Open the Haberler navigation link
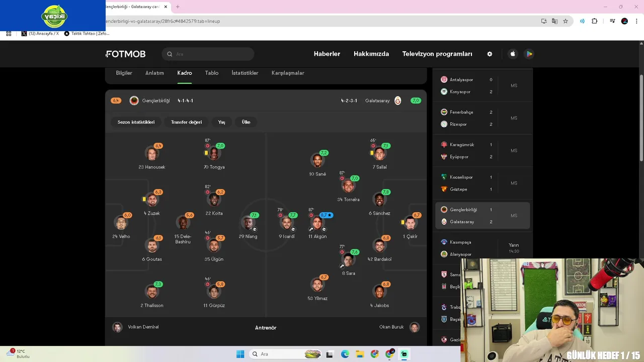Image resolution: width=644 pixels, height=362 pixels. pyautogui.click(x=327, y=54)
